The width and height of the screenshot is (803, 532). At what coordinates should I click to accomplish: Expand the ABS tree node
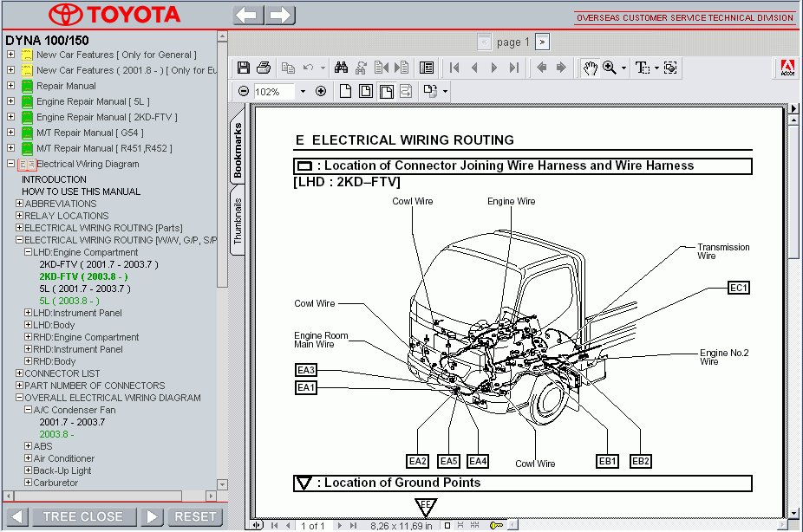(x=28, y=446)
